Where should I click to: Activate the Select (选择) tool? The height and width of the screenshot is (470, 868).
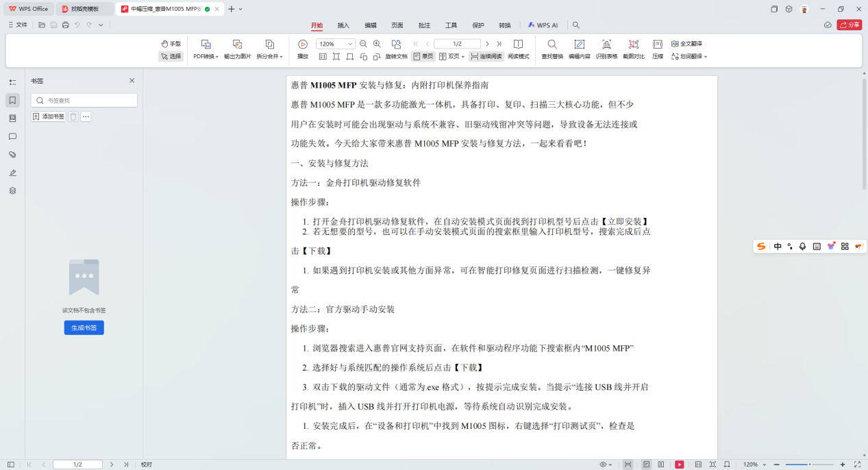coord(171,56)
